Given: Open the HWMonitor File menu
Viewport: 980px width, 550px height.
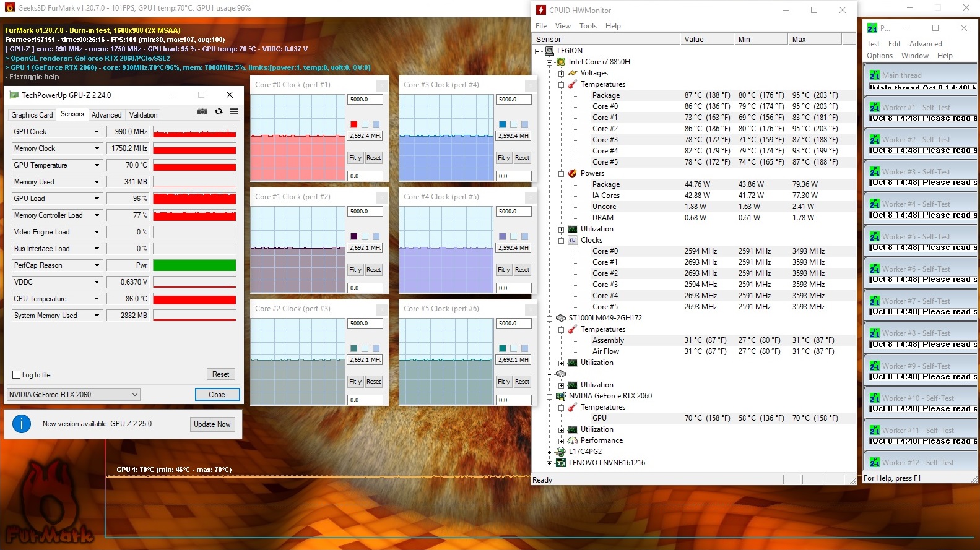Looking at the screenshot, I should [x=541, y=26].
